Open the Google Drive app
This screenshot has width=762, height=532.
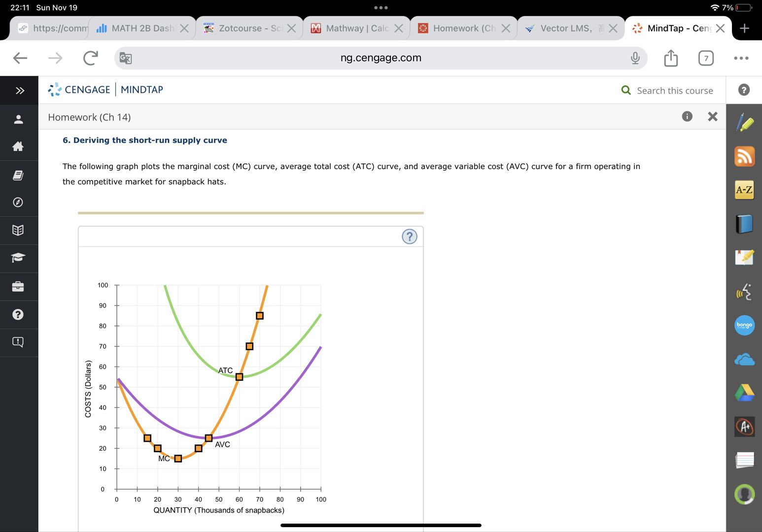tap(744, 393)
